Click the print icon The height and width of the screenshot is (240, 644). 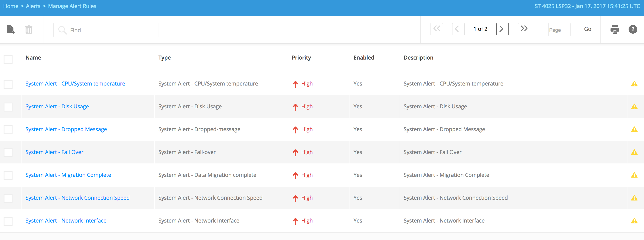coord(614,29)
